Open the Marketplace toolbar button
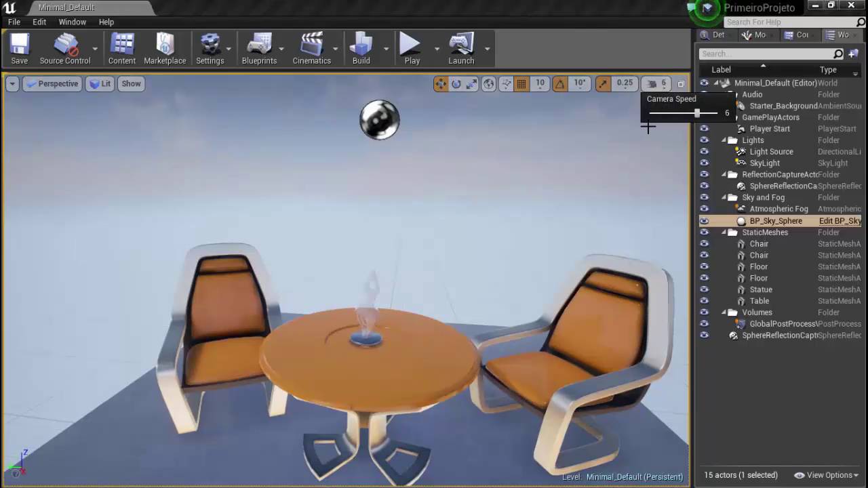868x488 pixels. 165,48
